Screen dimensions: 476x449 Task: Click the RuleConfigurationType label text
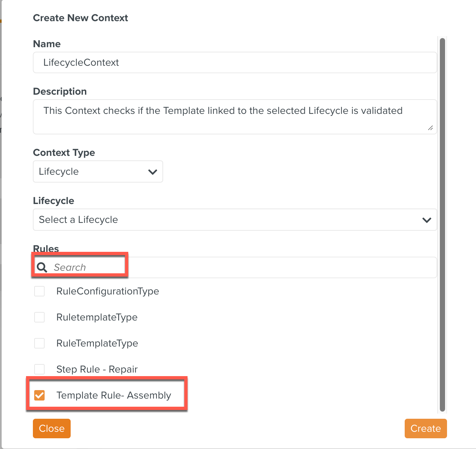(108, 291)
